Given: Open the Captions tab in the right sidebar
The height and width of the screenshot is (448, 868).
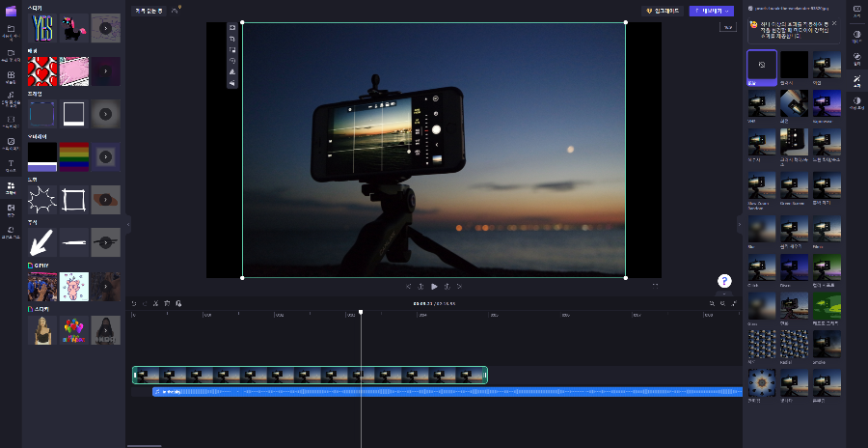Looking at the screenshot, I should tap(857, 13).
